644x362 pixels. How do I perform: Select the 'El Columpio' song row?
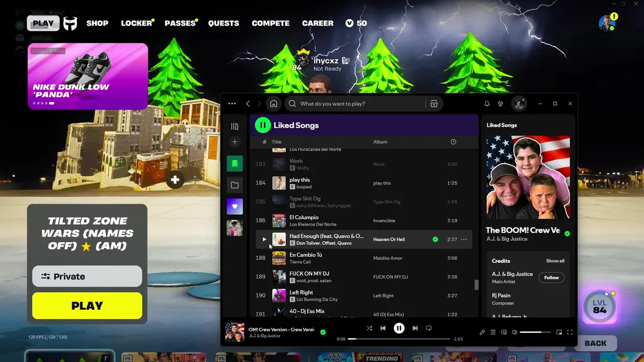click(x=363, y=221)
